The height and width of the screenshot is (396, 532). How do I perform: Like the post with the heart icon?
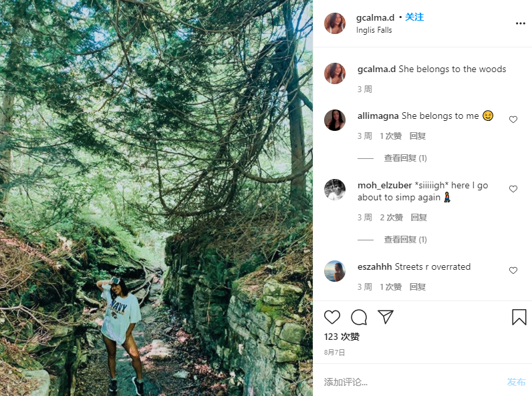pyautogui.click(x=332, y=317)
